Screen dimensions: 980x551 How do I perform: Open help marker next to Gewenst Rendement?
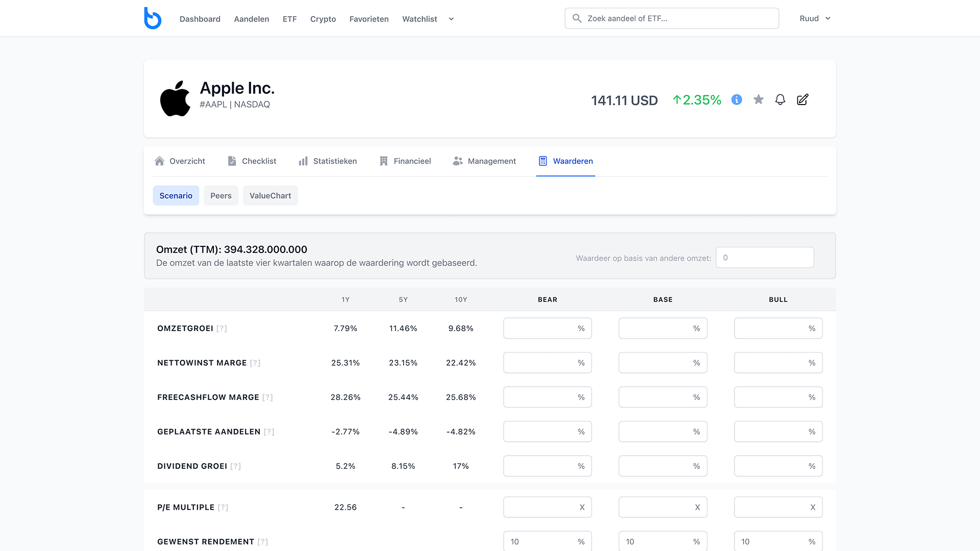[263, 542]
